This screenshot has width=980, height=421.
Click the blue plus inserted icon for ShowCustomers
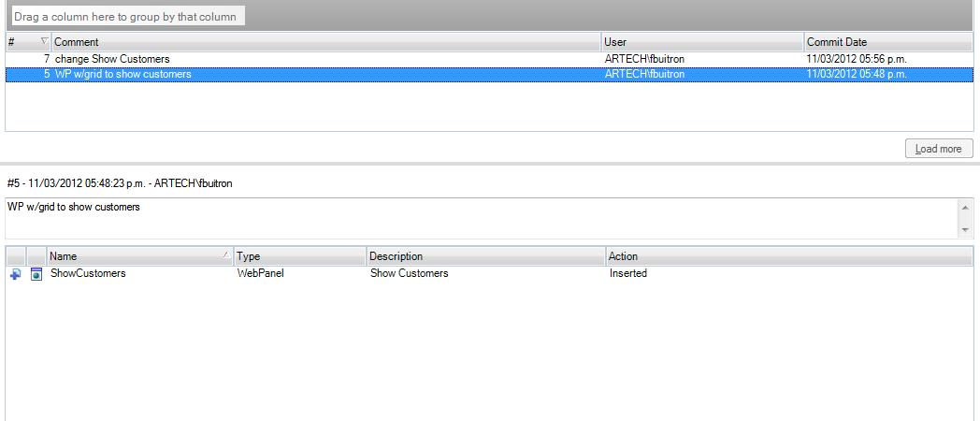(x=16, y=274)
